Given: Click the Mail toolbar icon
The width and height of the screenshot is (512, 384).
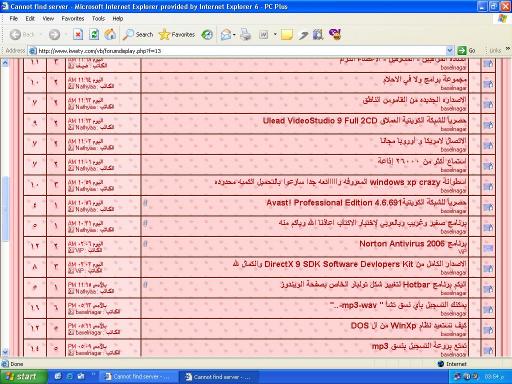Looking at the screenshot, I should coord(226,34).
